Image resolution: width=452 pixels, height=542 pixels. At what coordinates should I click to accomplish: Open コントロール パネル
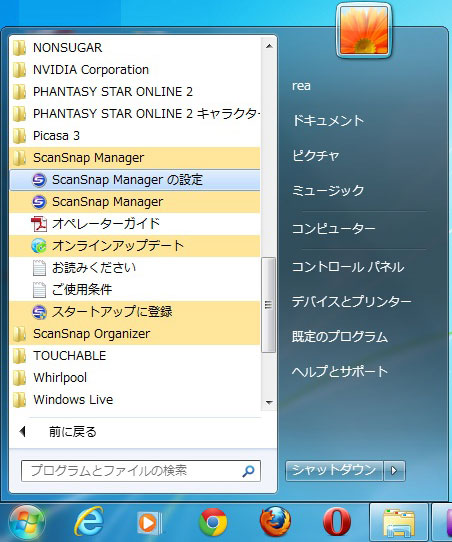tap(348, 267)
